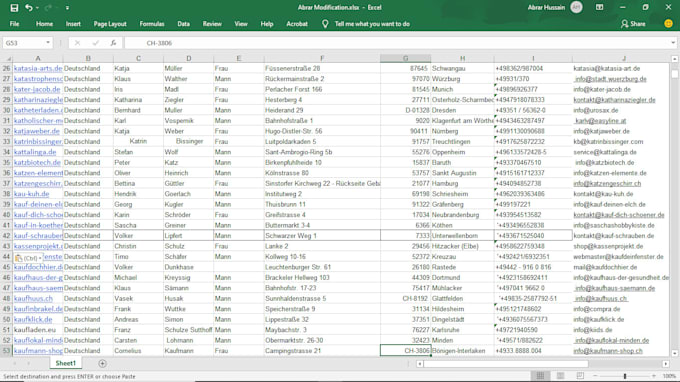This screenshot has height=382, width=680.
Task: Select the cell with CH-8192
Action: pyautogui.click(x=405, y=298)
